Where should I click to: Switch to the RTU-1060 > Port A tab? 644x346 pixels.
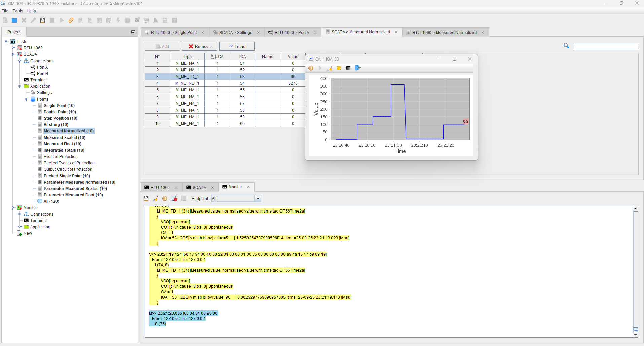tap(292, 33)
